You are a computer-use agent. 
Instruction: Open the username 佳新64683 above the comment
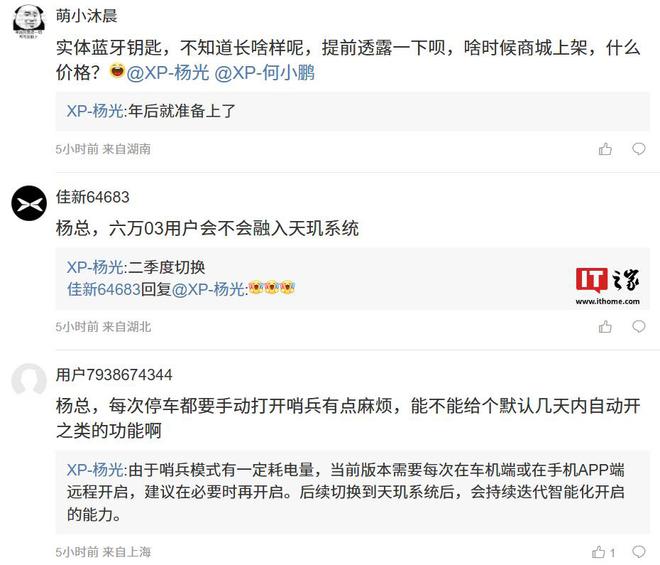(x=93, y=197)
